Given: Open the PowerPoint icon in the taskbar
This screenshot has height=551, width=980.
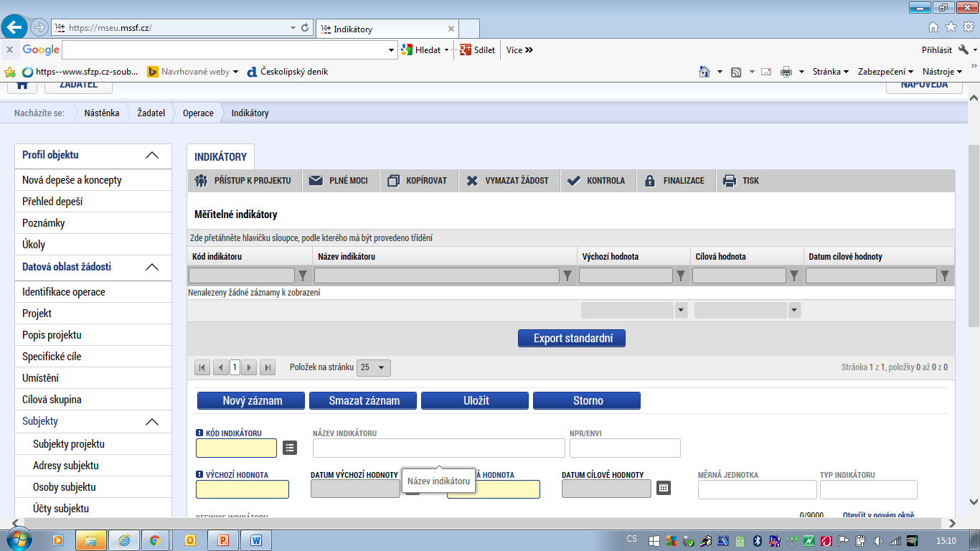Looking at the screenshot, I should pyautogui.click(x=223, y=540).
